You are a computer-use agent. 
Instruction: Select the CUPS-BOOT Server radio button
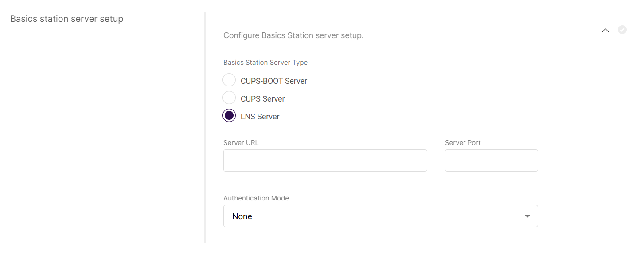(229, 80)
